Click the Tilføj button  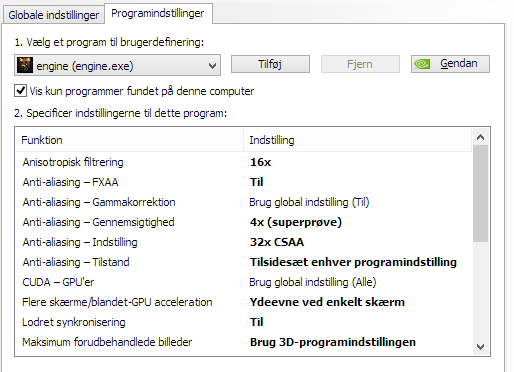click(x=270, y=64)
